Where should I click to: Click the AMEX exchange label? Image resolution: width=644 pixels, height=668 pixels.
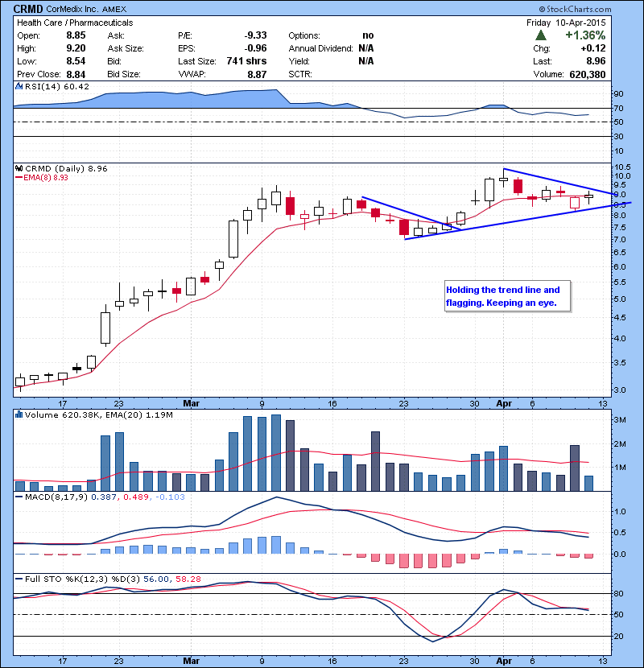114,9
